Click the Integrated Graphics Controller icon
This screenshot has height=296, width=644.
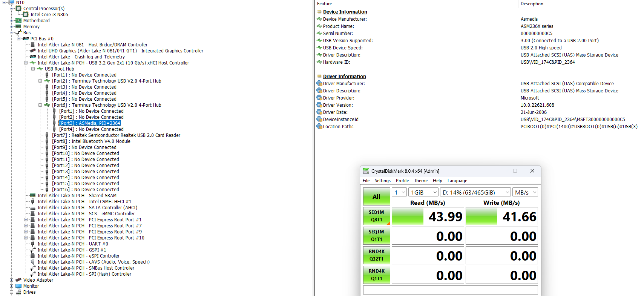click(33, 51)
